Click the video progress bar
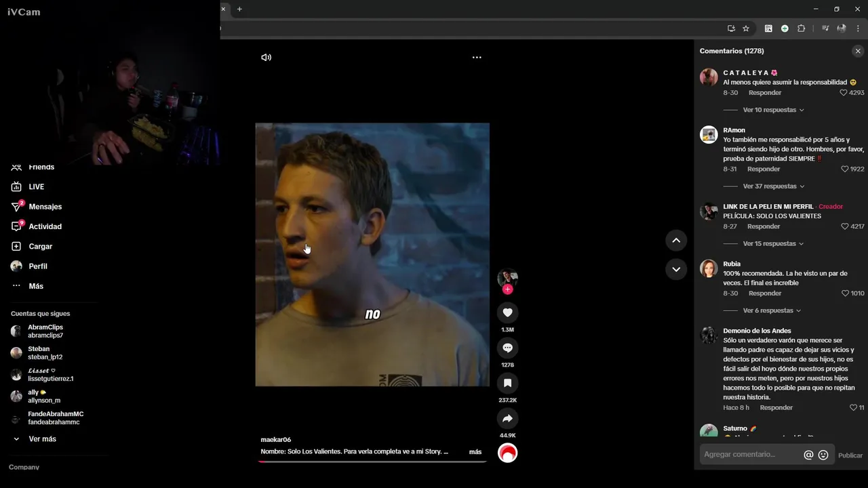Screen dimensions: 868x488 [x=372, y=462]
